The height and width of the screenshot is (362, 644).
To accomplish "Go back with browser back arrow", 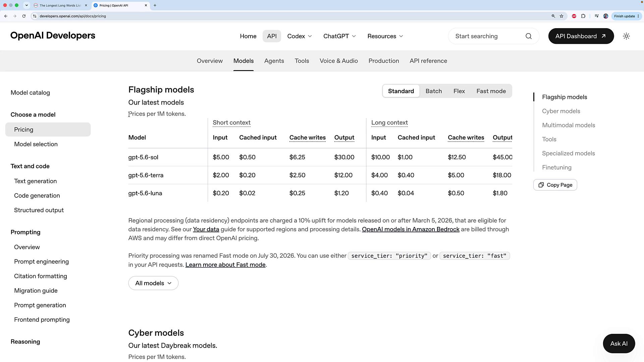I will [6, 16].
